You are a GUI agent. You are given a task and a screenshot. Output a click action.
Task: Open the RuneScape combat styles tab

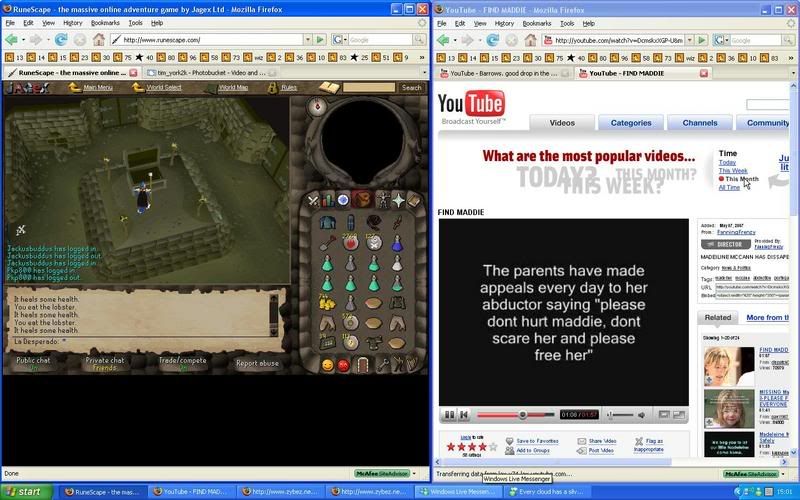click(x=313, y=200)
